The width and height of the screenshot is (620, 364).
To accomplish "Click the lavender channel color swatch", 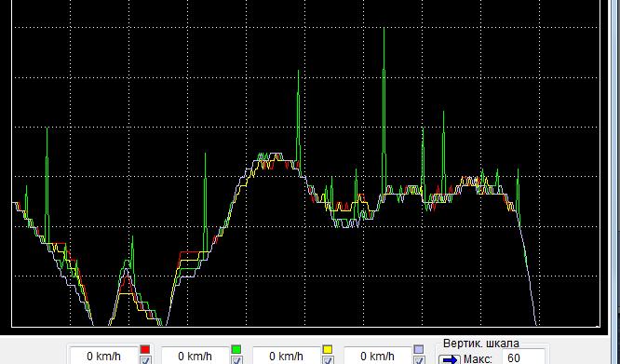I will (419, 349).
